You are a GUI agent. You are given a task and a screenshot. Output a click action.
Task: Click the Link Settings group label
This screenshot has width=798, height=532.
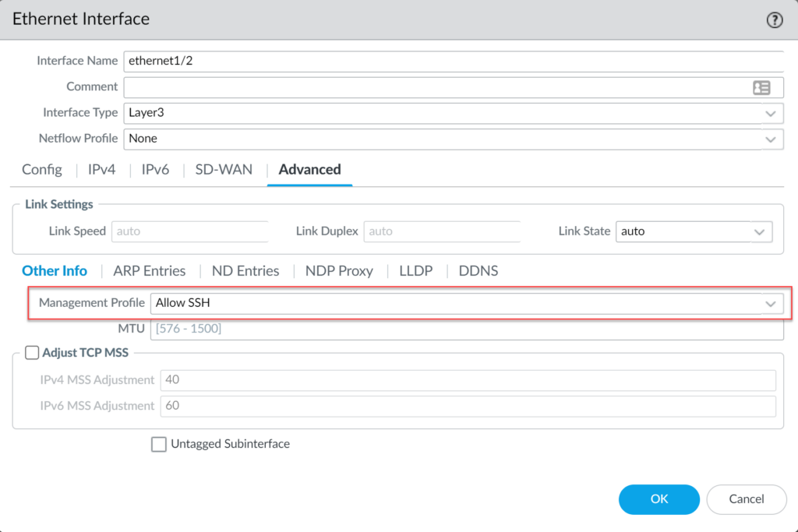coord(59,204)
